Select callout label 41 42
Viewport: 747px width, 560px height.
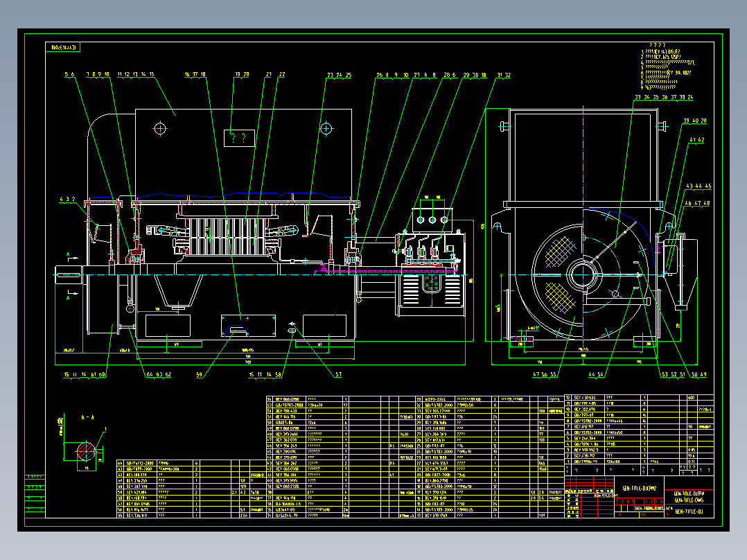coord(696,139)
